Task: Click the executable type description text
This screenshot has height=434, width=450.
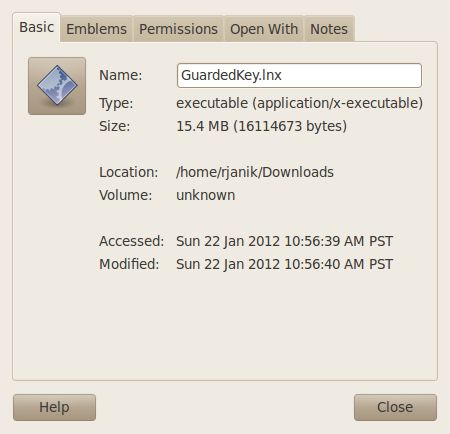Action: click(x=299, y=103)
